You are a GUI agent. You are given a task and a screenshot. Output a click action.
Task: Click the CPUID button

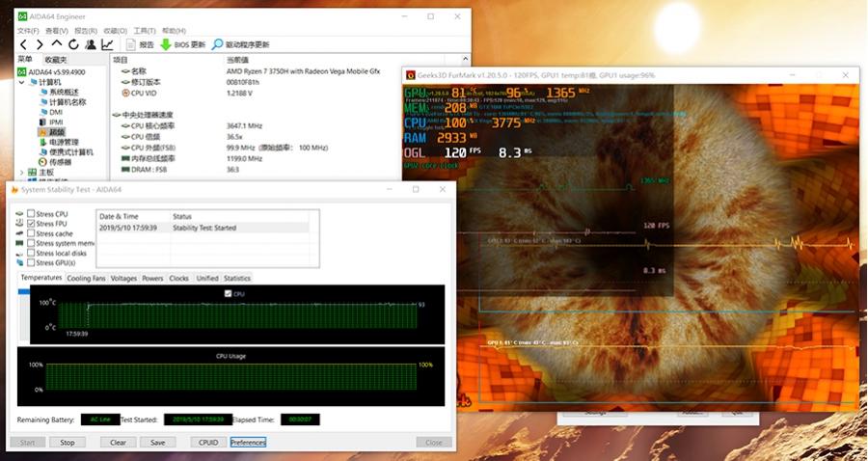(208, 442)
